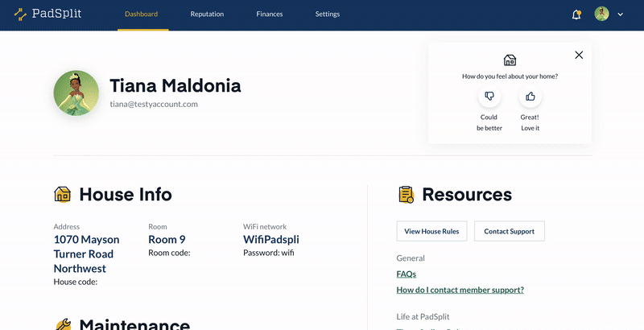This screenshot has width=644, height=330.
Task: Click the small avatar in the header
Action: click(601, 14)
